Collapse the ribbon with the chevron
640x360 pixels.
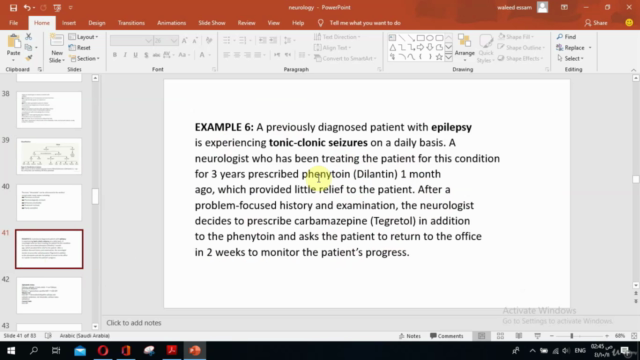633,70
